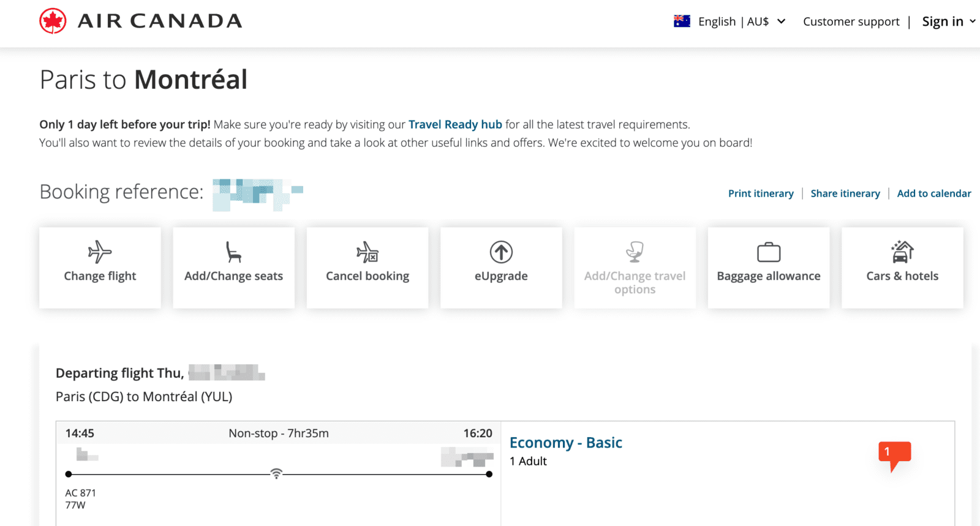Viewport: 980px width, 526px height.
Task: Click the Cars & hotels icon
Action: [x=902, y=251]
